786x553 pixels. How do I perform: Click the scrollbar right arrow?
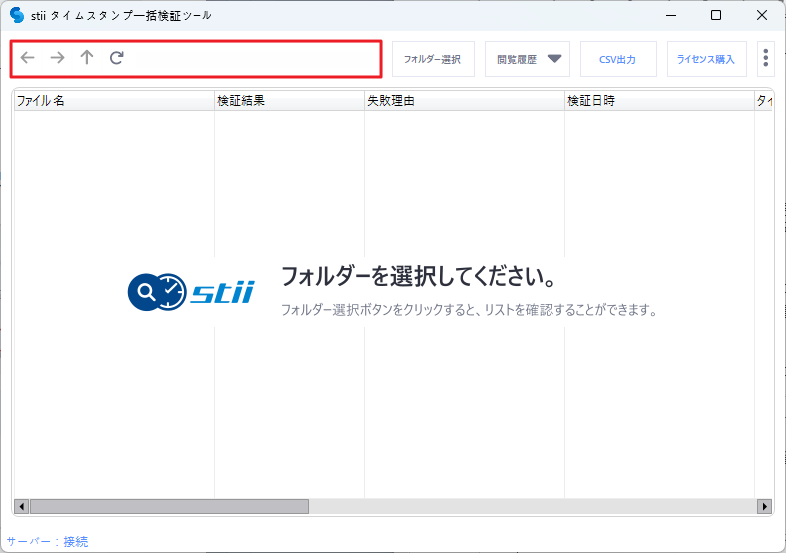coord(765,506)
